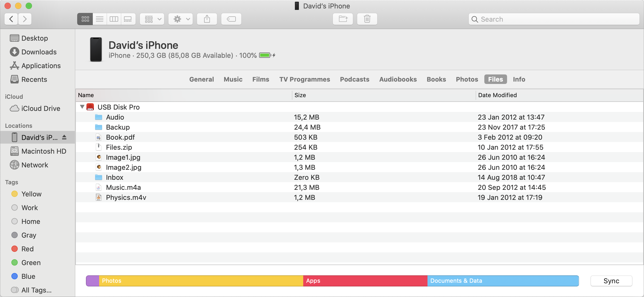Image resolution: width=644 pixels, height=297 pixels.
Task: Select the Audio folder
Action: [360, 117]
